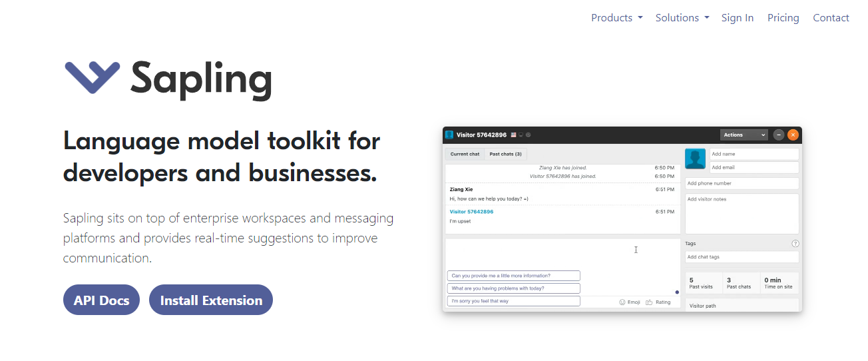Click the API Docs button
868x361 pixels.
tap(101, 300)
